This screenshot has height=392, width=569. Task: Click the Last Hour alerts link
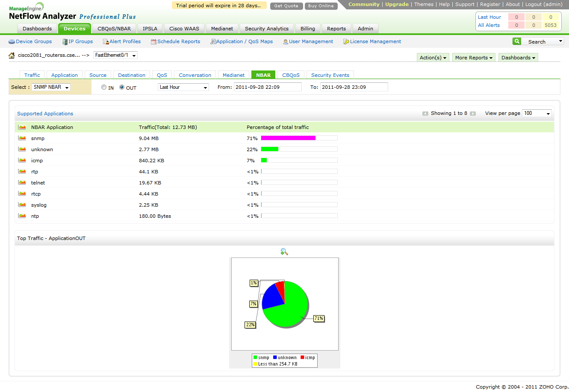coord(489,17)
